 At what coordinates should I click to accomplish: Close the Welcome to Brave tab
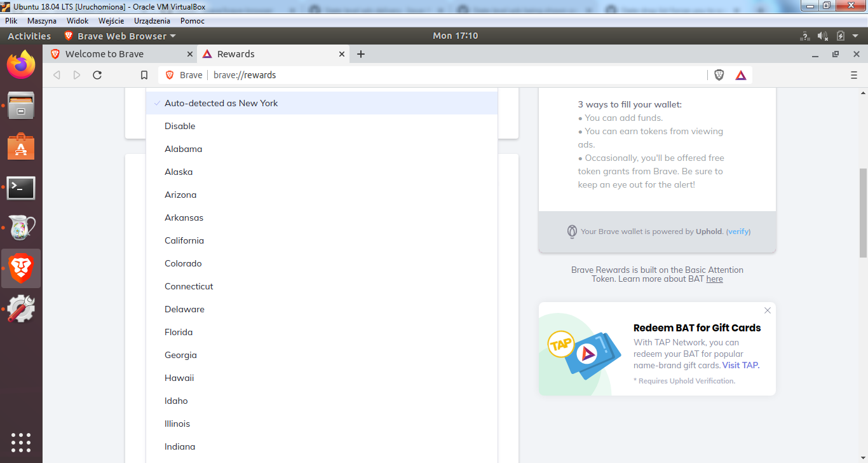coord(189,54)
